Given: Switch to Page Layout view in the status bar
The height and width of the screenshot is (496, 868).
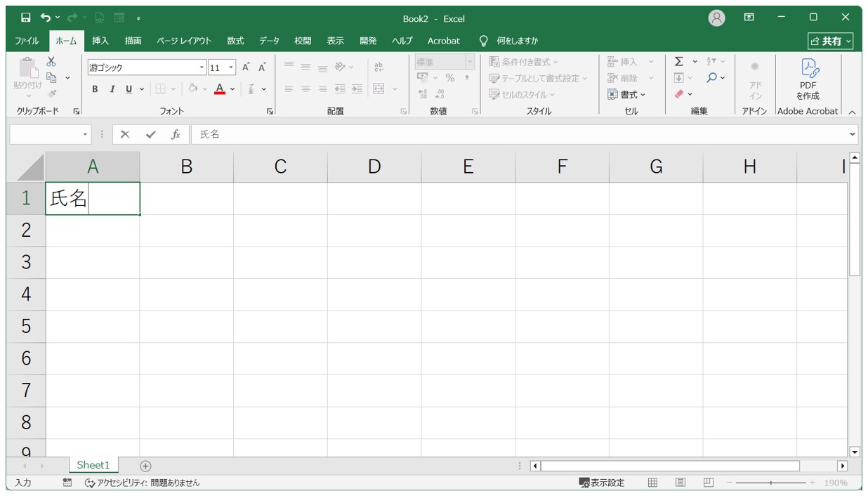Looking at the screenshot, I should click(x=680, y=483).
